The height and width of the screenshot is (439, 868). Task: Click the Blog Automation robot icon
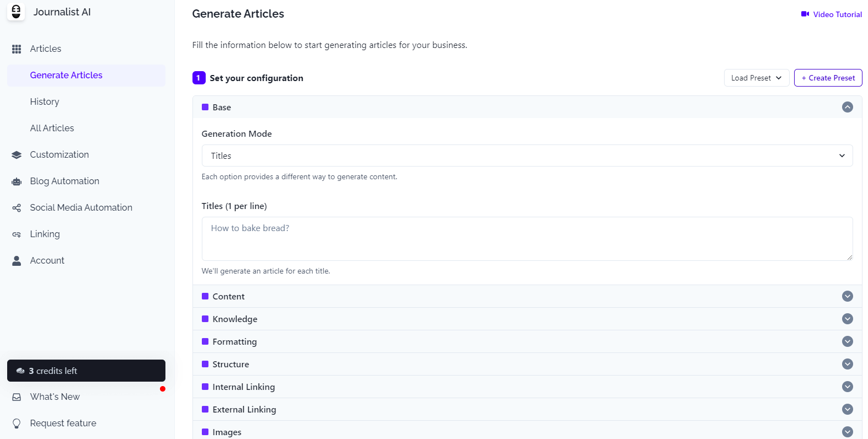(17, 181)
